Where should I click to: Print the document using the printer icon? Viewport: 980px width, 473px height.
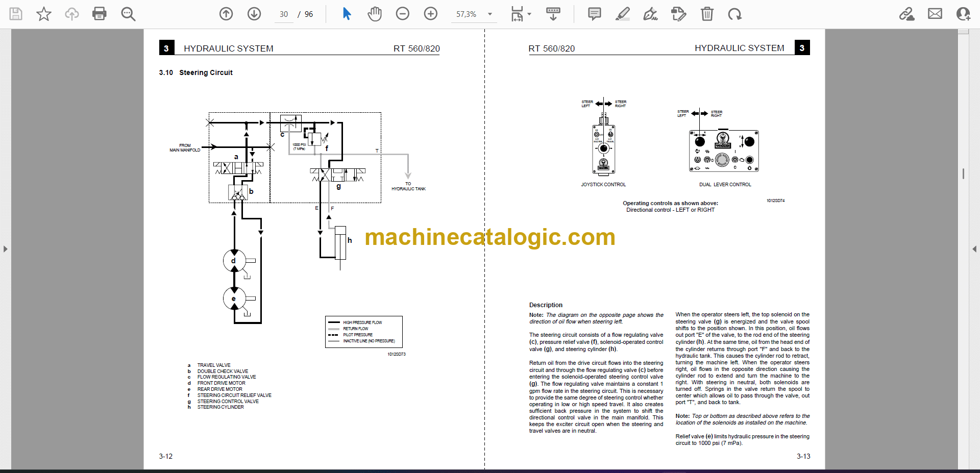pos(100,14)
